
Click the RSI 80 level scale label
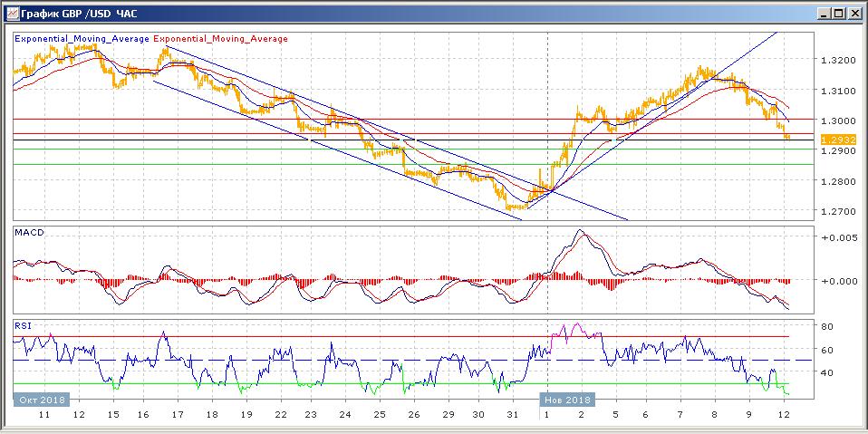827,326
